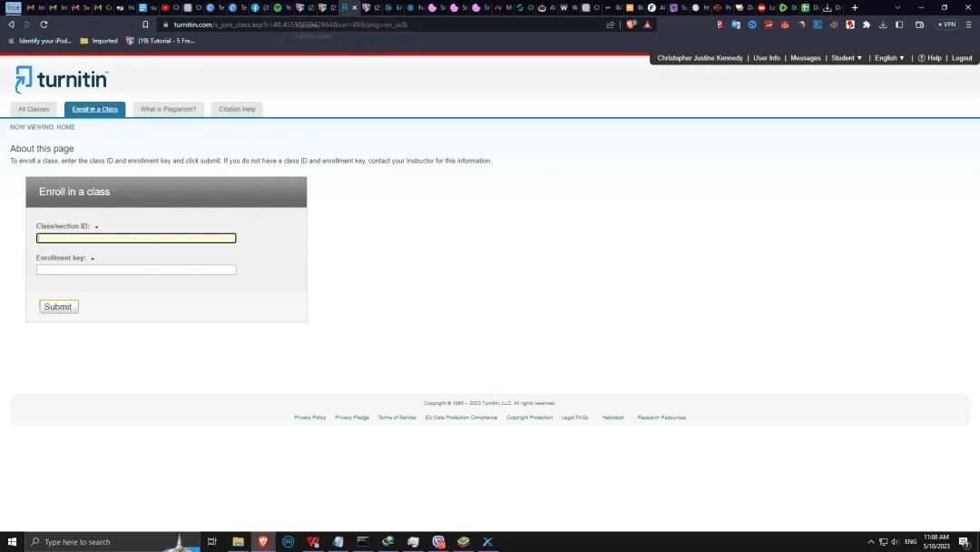Go back with browser back arrow
Image resolution: width=980 pixels, height=552 pixels.
11,25
